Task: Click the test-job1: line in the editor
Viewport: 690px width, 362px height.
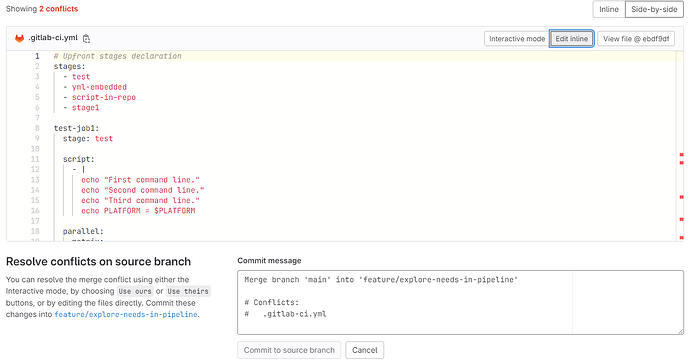Action: (x=76, y=128)
